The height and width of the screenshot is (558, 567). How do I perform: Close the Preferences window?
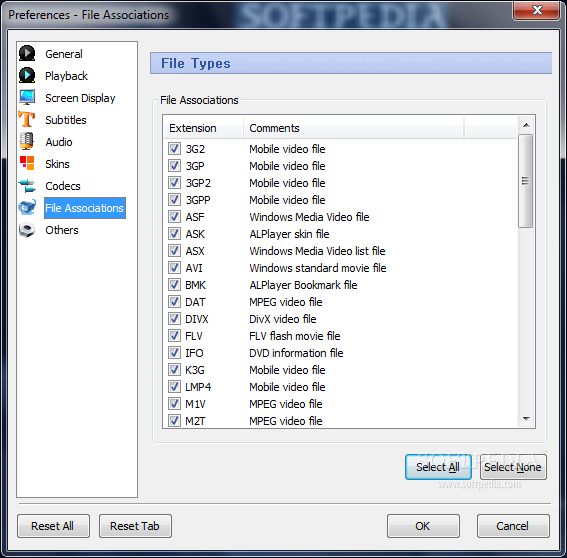coord(537,10)
